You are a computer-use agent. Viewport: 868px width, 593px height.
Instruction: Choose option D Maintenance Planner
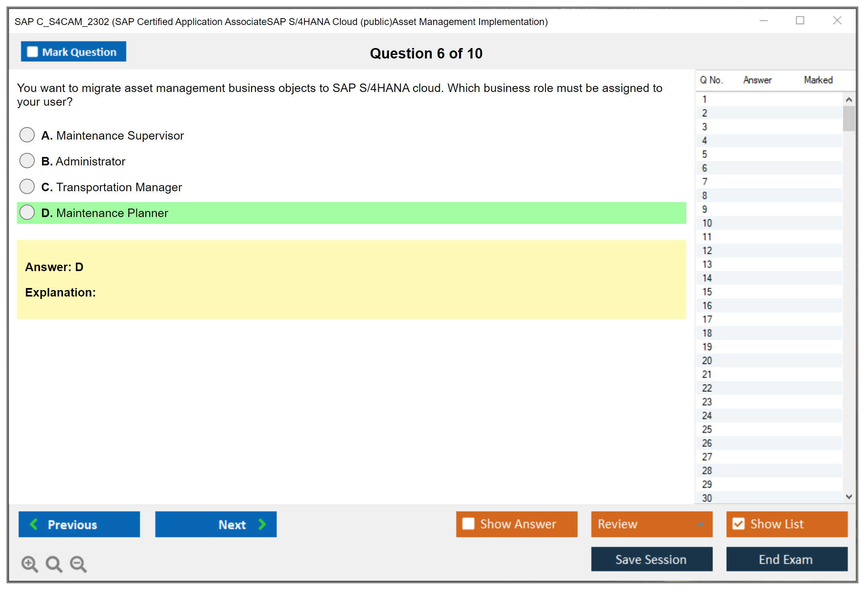click(x=27, y=212)
